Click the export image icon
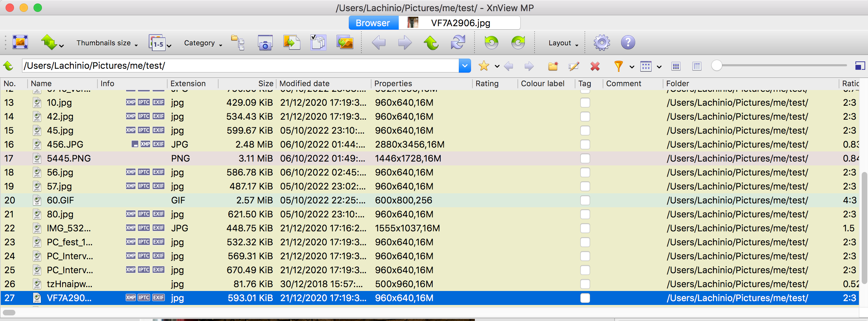Image resolution: width=868 pixels, height=321 pixels. [x=345, y=43]
